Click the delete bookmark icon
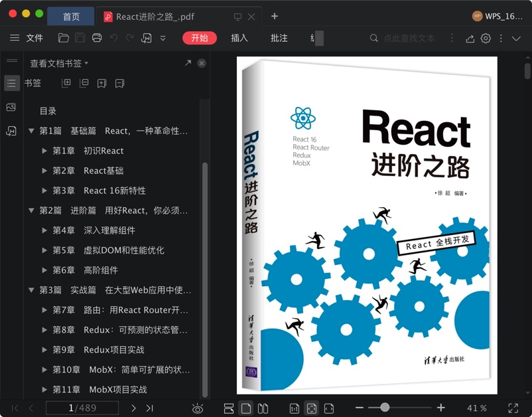 120,83
